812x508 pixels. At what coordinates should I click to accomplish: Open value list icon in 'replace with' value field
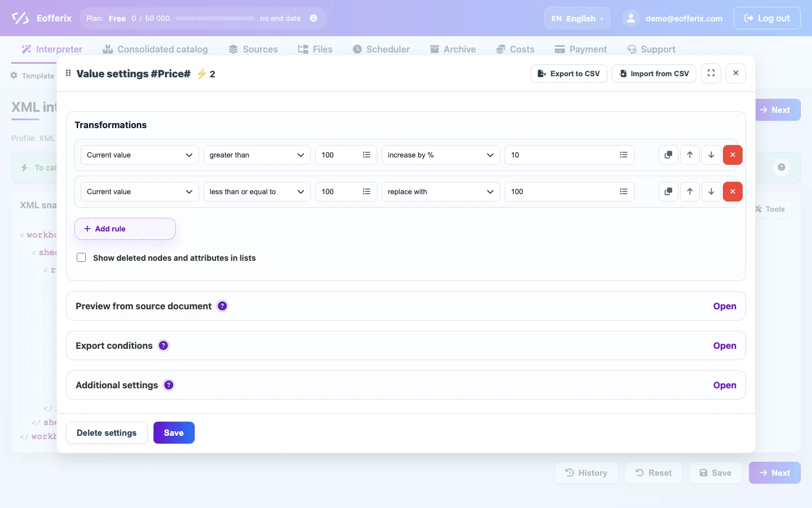[x=623, y=191]
